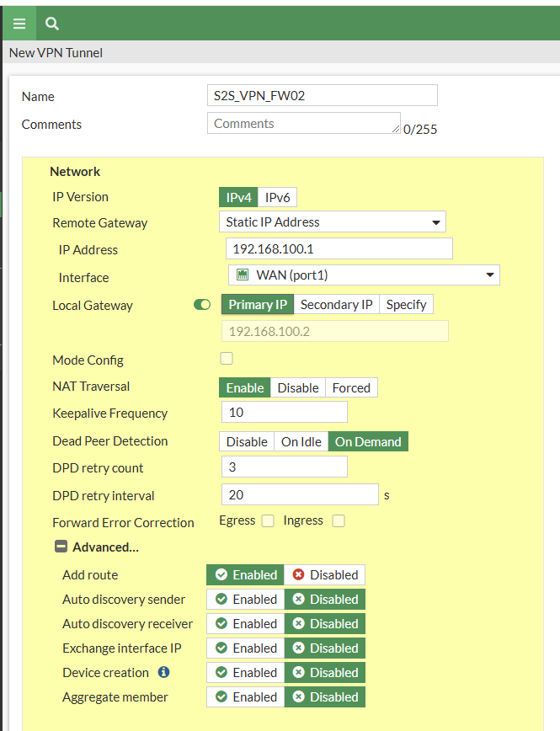Choose Specify for Local Gateway

click(406, 304)
